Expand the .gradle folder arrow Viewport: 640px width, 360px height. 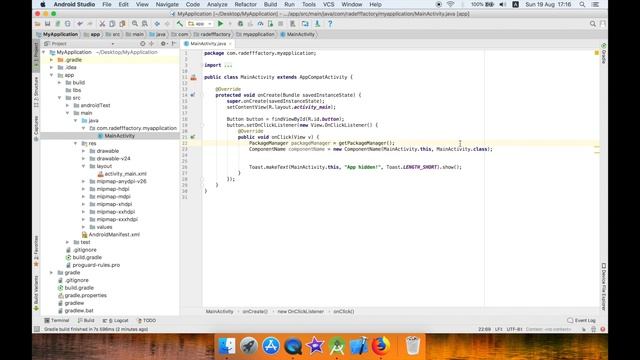point(52,60)
